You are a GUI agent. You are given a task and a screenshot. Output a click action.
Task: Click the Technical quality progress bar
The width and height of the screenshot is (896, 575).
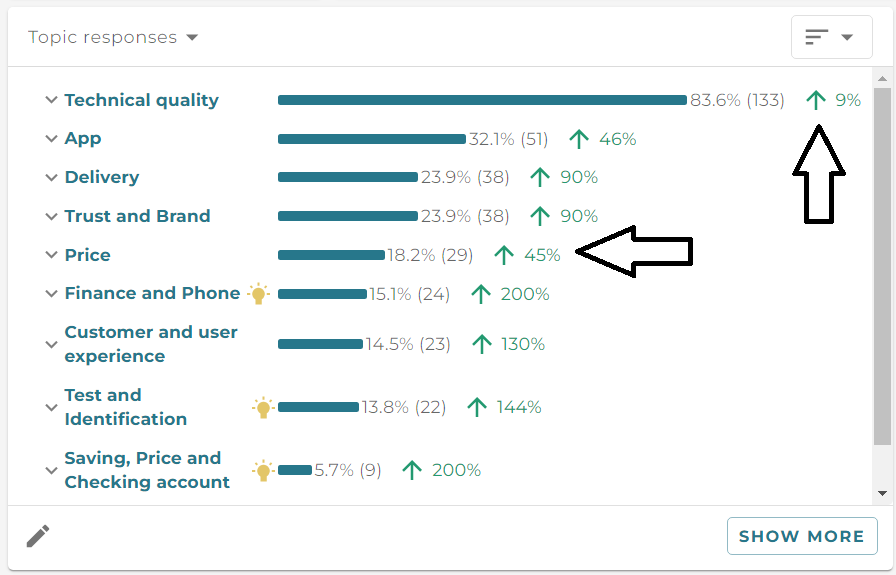tap(482, 100)
